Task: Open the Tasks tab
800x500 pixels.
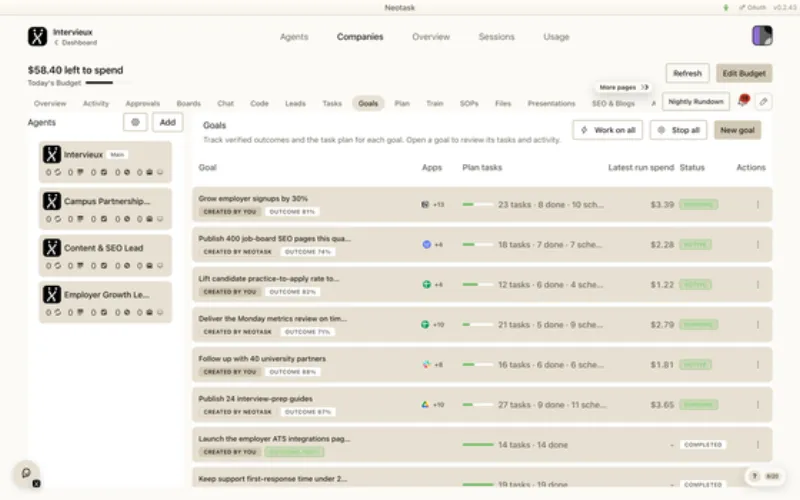Action: [x=332, y=104]
